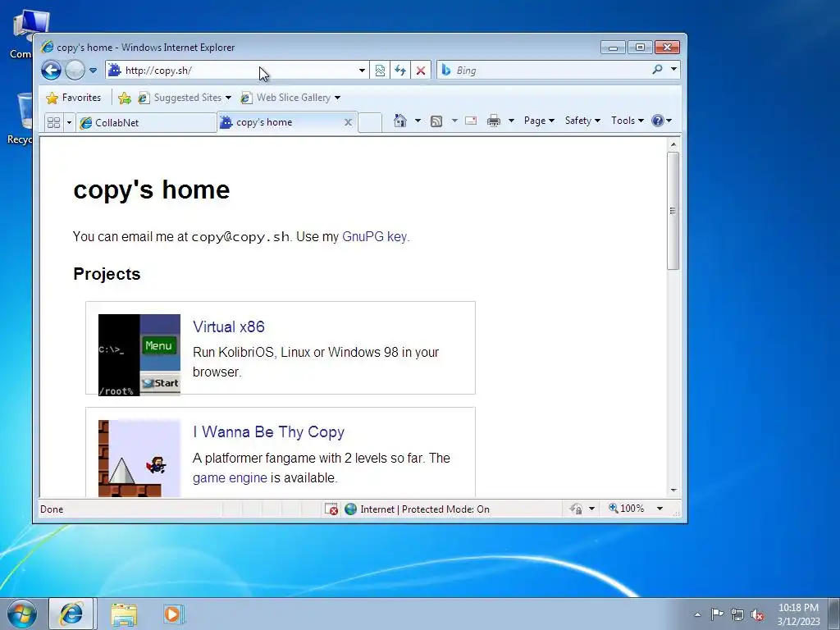Open Windows Explorer from taskbar
The height and width of the screenshot is (630, 840).
click(124, 614)
